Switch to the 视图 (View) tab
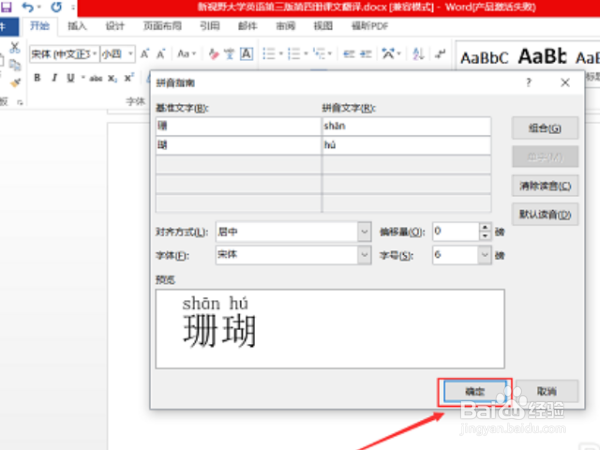The width and height of the screenshot is (600, 450). click(323, 26)
